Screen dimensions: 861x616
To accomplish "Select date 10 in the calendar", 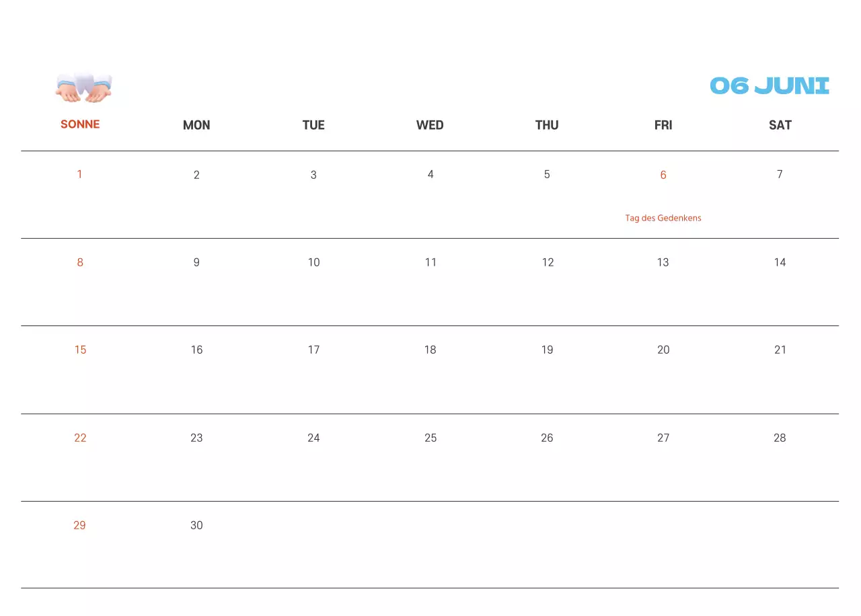I will click(313, 262).
